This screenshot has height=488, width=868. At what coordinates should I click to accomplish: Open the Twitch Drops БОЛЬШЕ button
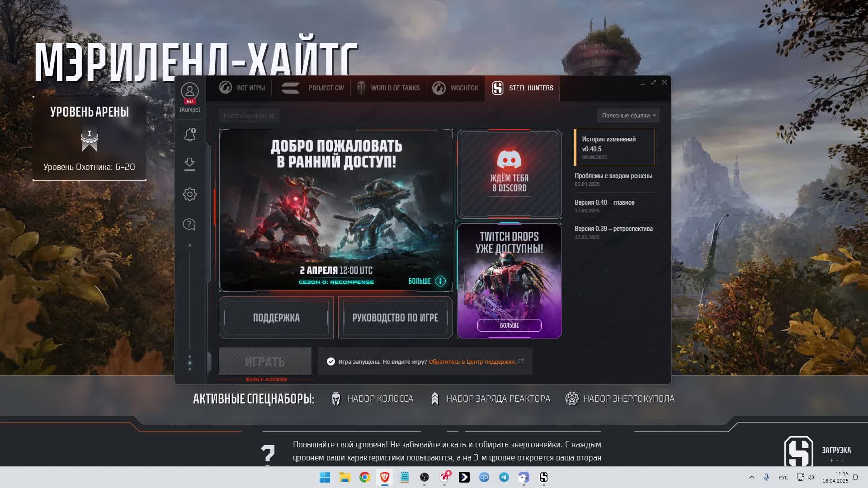(x=509, y=325)
